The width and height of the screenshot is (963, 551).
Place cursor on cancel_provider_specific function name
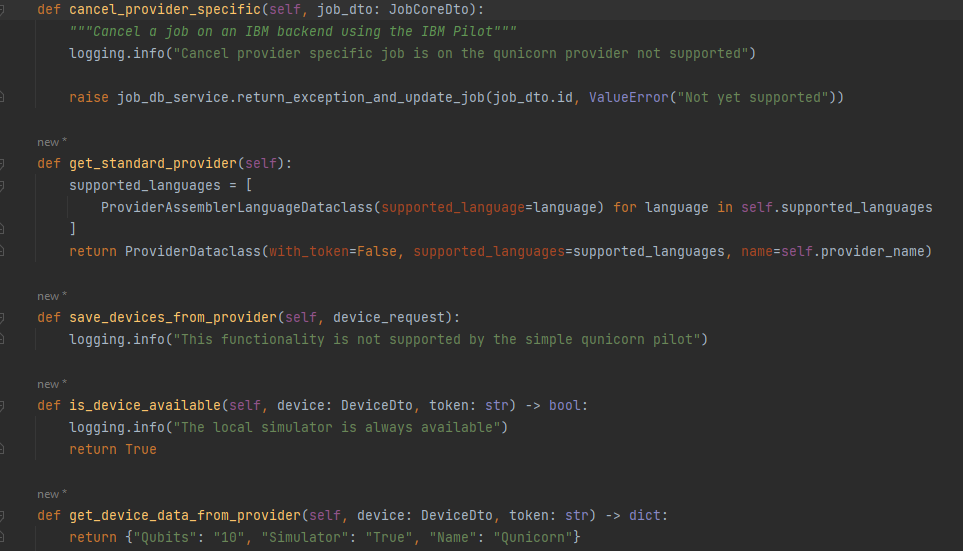pos(165,10)
